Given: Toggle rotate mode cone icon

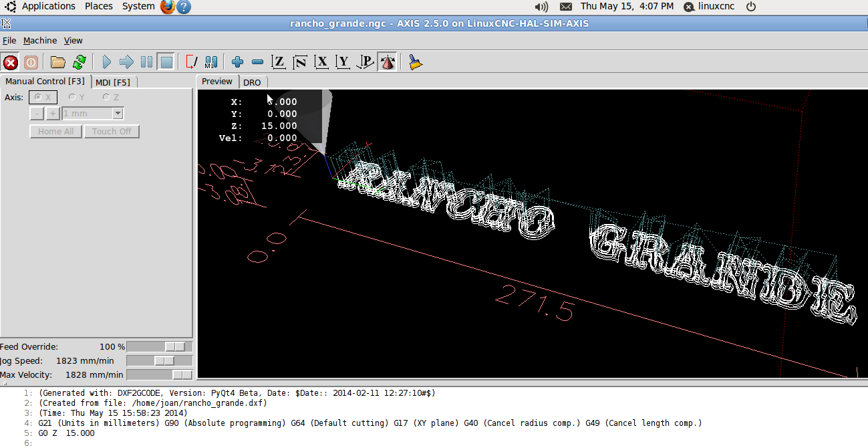Looking at the screenshot, I should click(387, 63).
